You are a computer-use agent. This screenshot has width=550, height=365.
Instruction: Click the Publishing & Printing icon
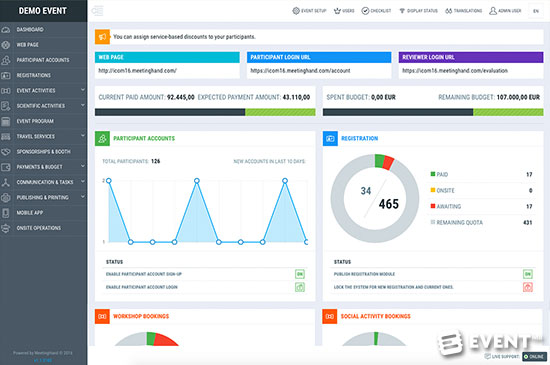(6, 198)
